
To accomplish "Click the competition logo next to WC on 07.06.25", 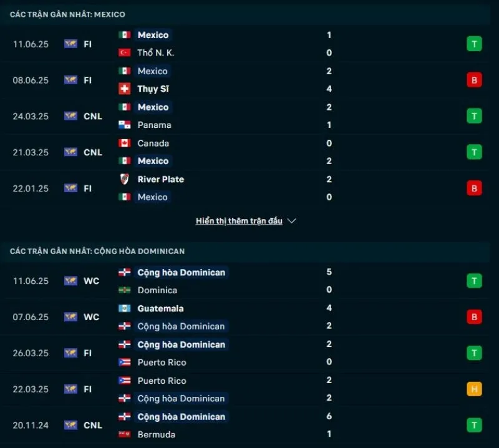I will 70,317.
